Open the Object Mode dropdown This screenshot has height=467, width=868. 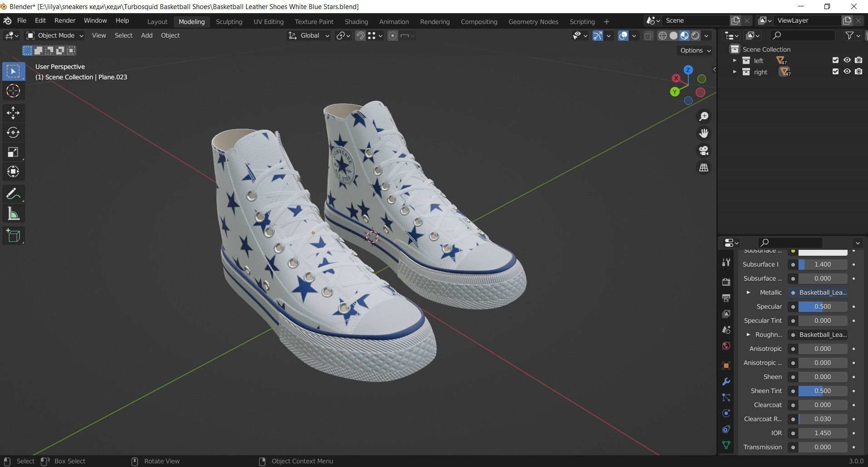(x=54, y=35)
